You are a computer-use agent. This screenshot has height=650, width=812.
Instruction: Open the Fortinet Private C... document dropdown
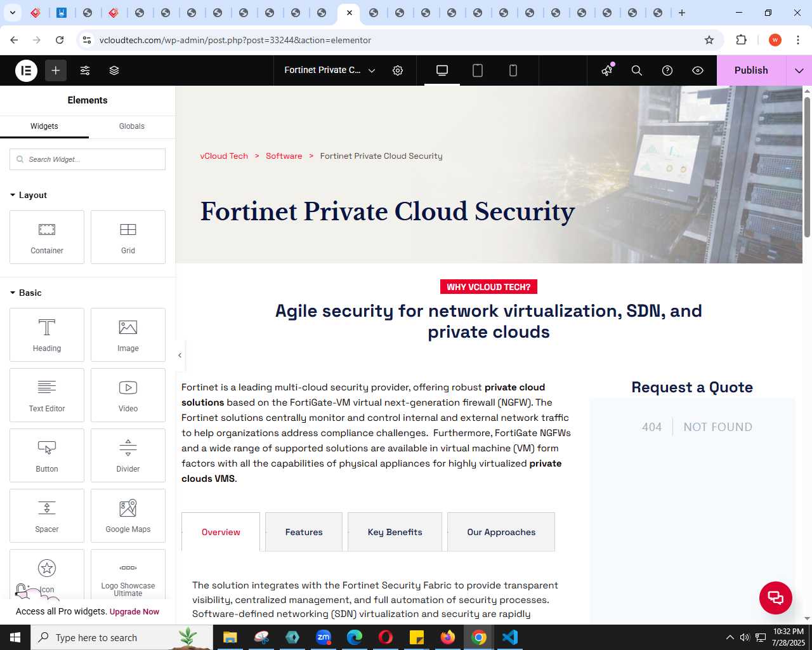(330, 70)
